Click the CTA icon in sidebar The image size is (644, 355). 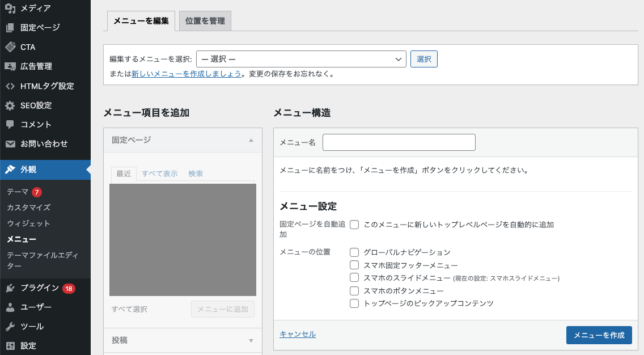pyautogui.click(x=10, y=47)
